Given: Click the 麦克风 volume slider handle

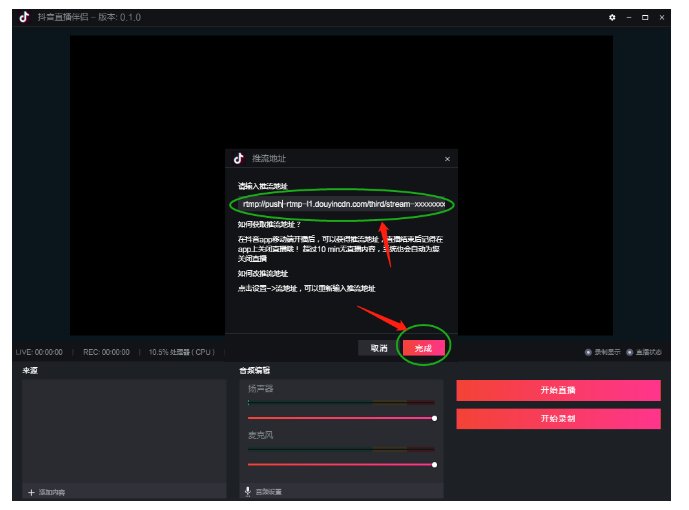Looking at the screenshot, I should point(434,464).
